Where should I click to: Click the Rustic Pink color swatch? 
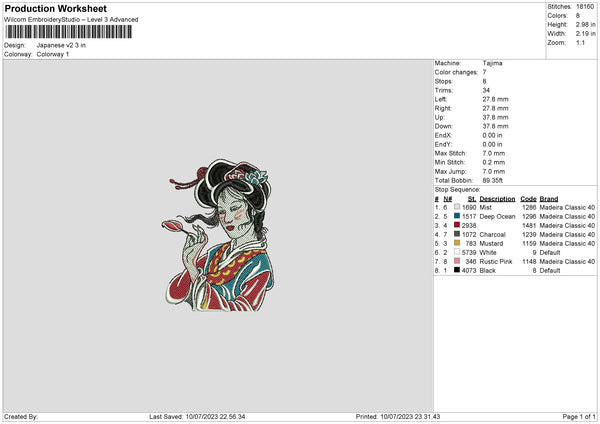tap(457, 261)
